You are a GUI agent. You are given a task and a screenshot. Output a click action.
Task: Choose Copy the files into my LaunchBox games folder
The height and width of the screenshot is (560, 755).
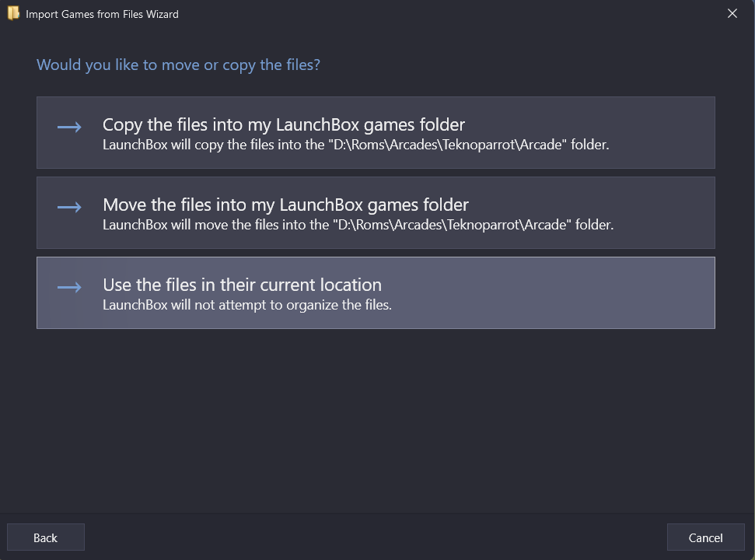(376, 132)
